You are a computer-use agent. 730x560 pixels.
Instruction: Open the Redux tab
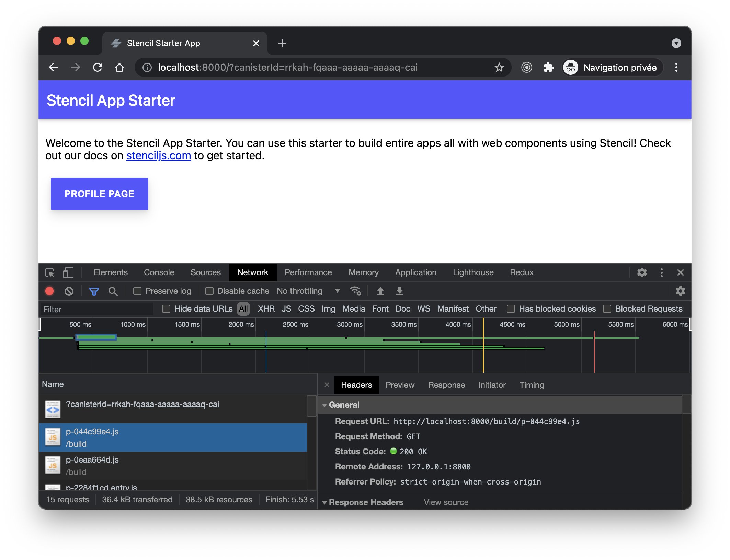pyautogui.click(x=522, y=272)
